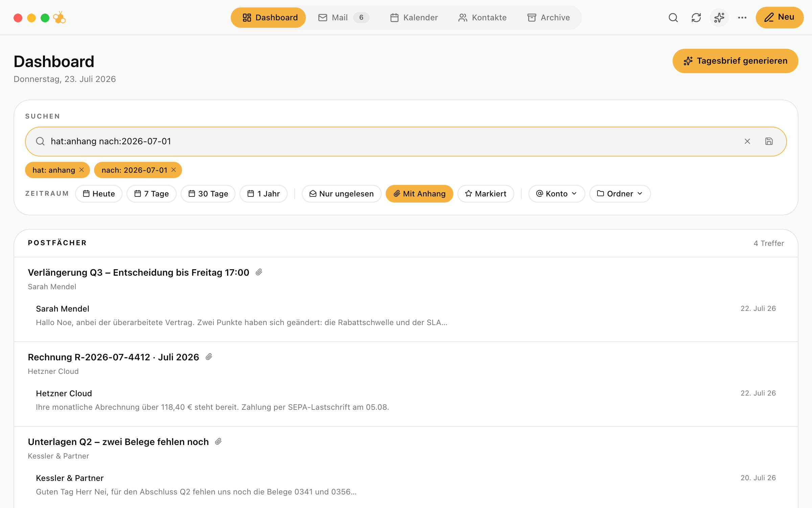Click the bee app logo
812x508 pixels.
tap(60, 18)
